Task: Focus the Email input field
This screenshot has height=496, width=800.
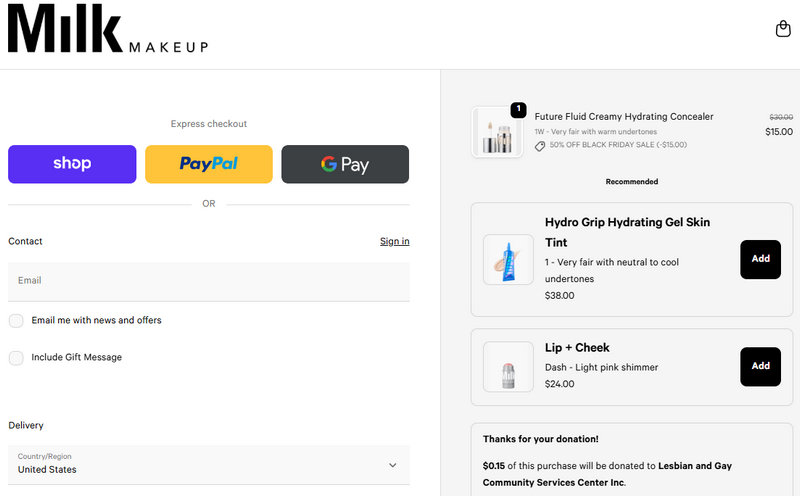Action: [208, 281]
